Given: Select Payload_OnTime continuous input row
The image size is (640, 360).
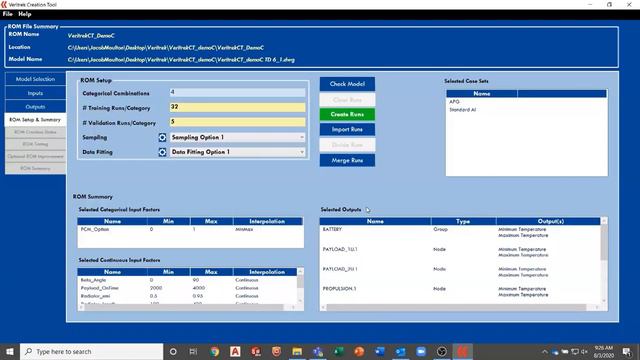Looking at the screenshot, I should tap(187, 288).
